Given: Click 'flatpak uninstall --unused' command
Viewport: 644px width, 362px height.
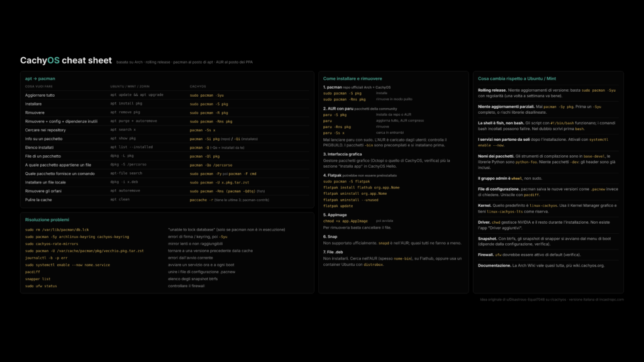Looking at the screenshot, I should pos(351,200).
